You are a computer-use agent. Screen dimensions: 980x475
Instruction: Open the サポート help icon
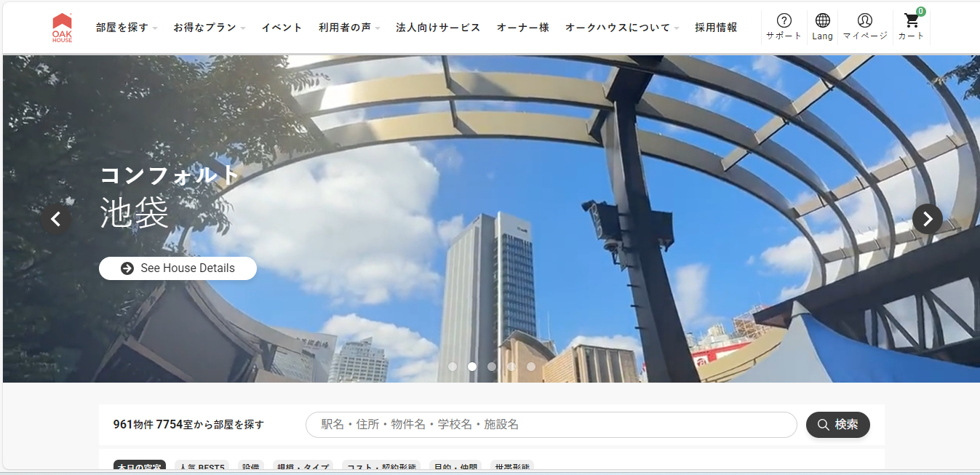pos(784,27)
